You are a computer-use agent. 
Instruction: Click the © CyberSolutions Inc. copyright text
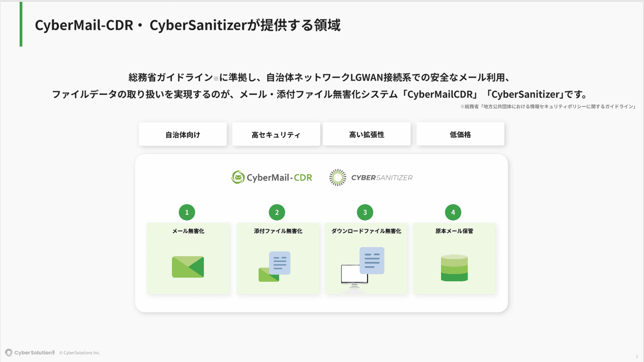[80, 353]
